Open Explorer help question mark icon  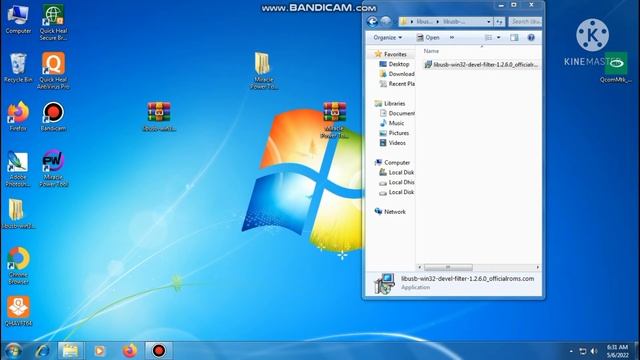coord(531,38)
